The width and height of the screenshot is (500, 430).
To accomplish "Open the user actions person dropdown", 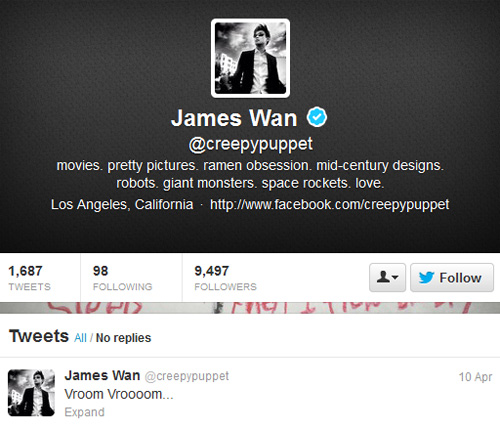I will (387, 277).
